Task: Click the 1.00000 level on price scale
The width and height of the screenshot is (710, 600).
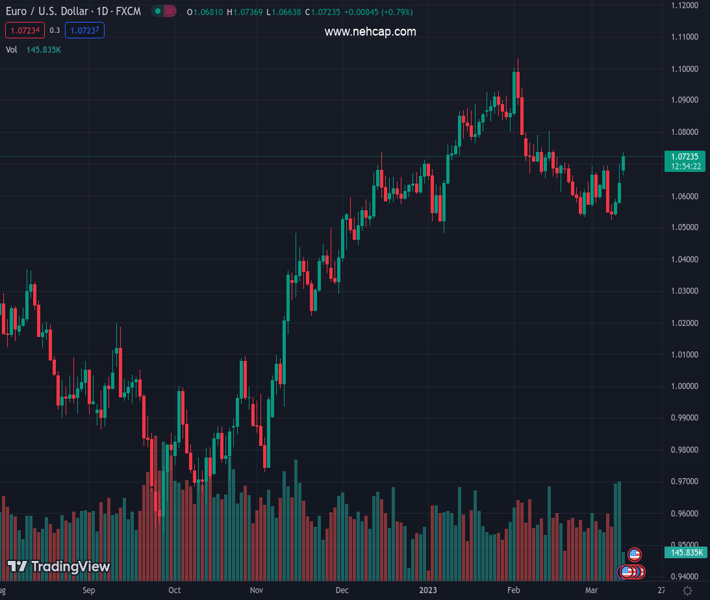Action: tap(685, 386)
